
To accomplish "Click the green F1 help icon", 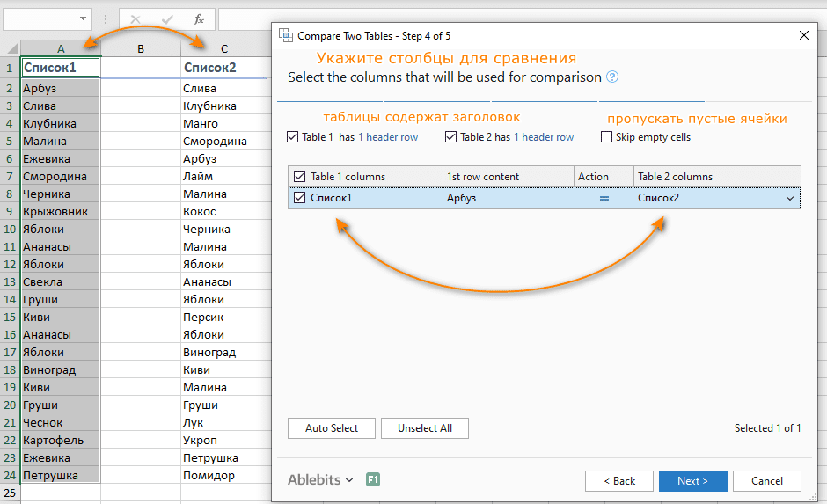I will tap(373, 480).
